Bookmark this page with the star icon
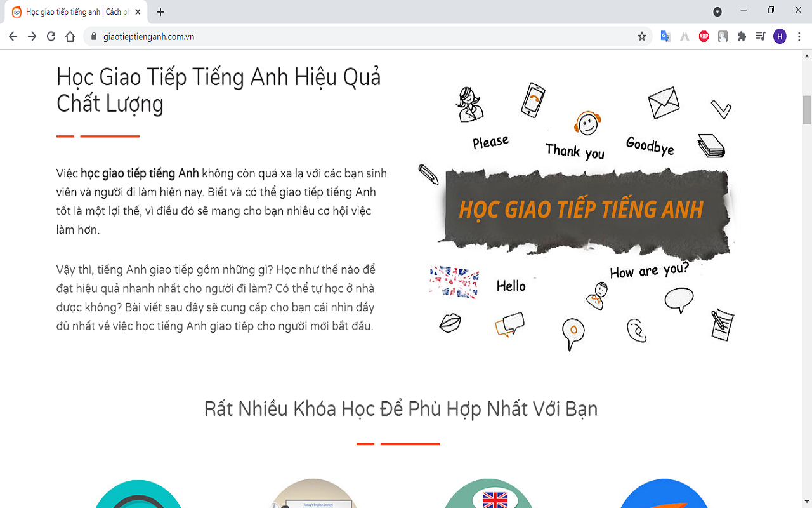Image resolution: width=812 pixels, height=508 pixels. (642, 37)
